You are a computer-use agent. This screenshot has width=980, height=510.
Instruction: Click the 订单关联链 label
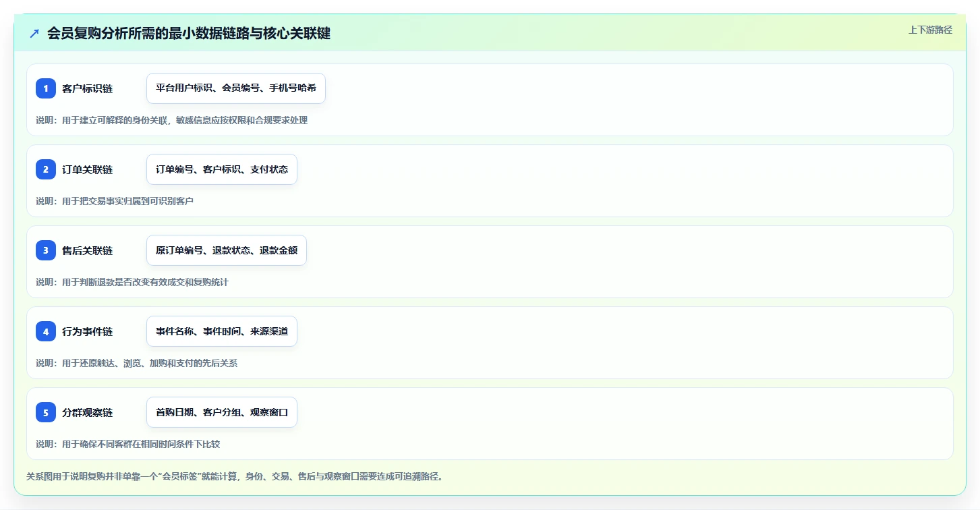[87, 169]
